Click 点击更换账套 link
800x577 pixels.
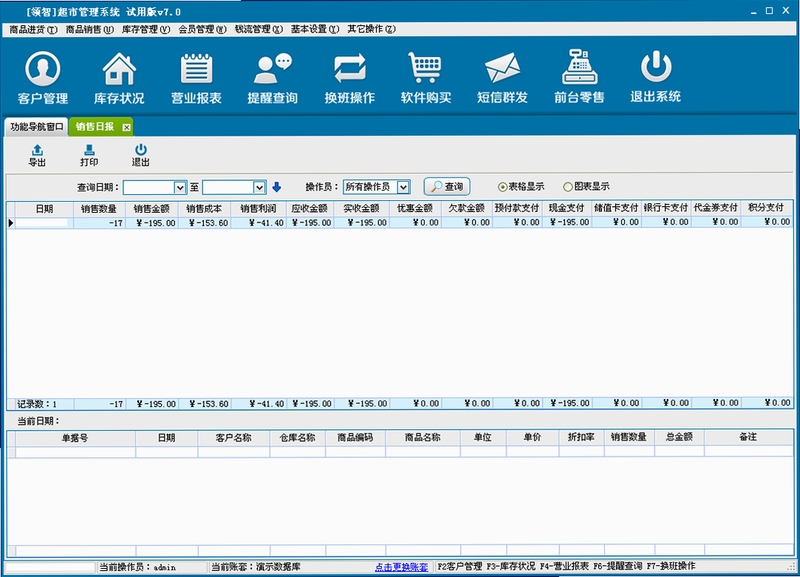coord(402,567)
